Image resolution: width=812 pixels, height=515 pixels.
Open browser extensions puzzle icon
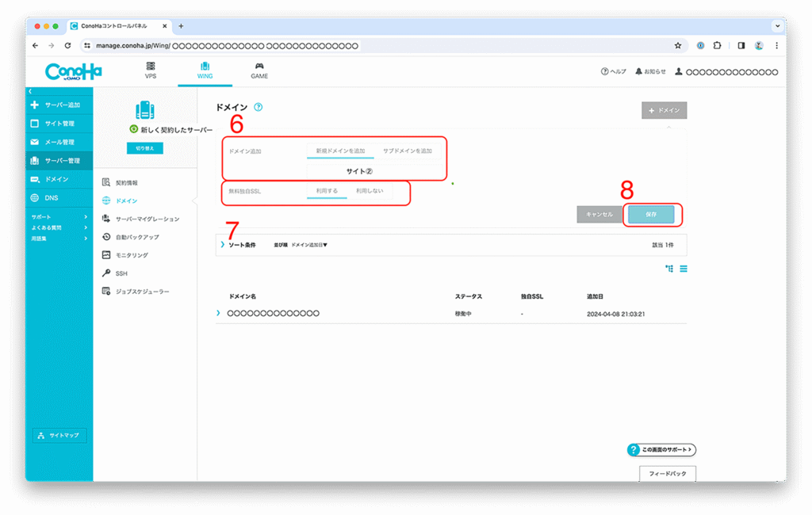[717, 45]
